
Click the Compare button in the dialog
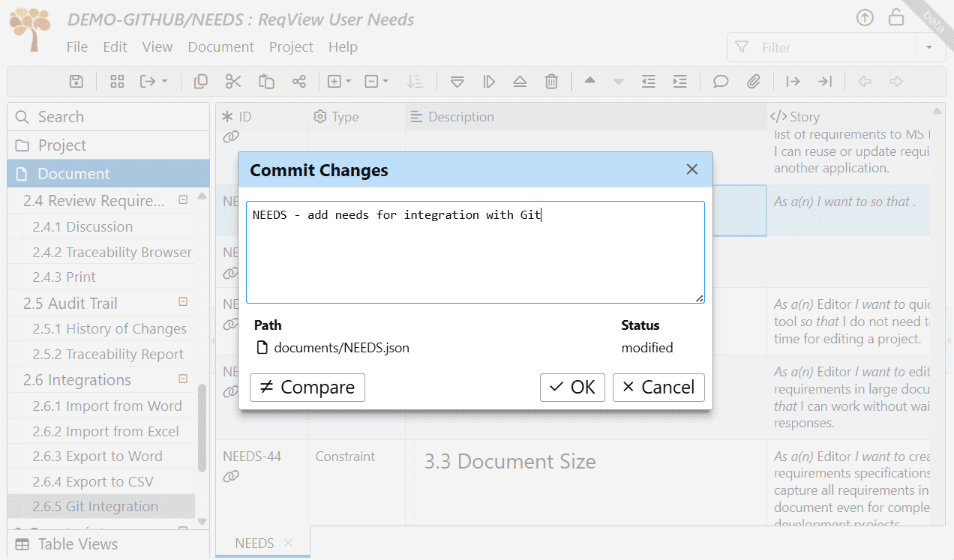tap(307, 388)
